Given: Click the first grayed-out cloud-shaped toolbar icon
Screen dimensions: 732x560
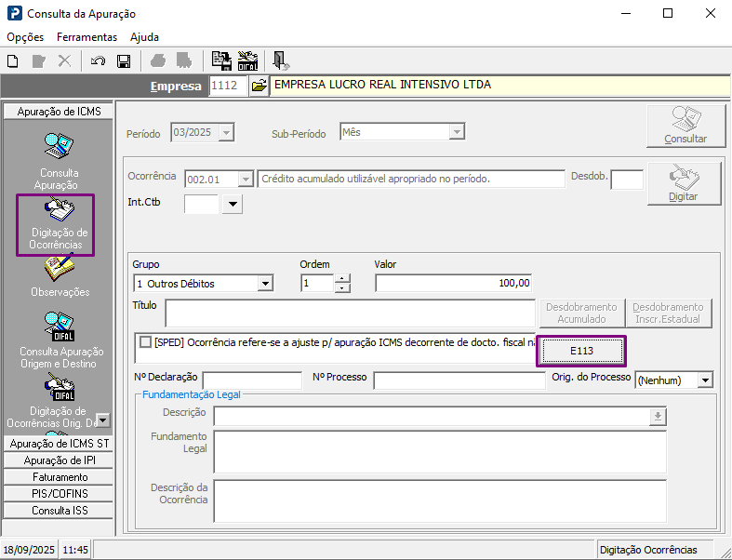Looking at the screenshot, I should [x=158, y=61].
